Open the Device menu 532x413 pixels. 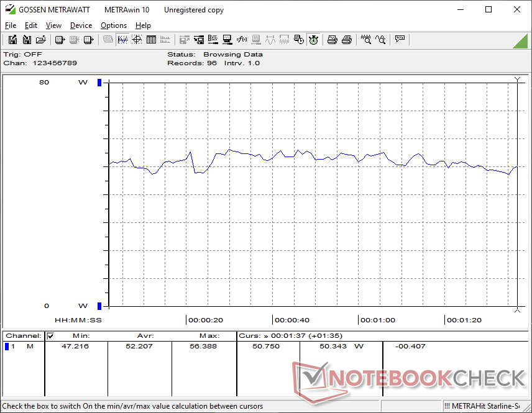pyautogui.click(x=81, y=25)
